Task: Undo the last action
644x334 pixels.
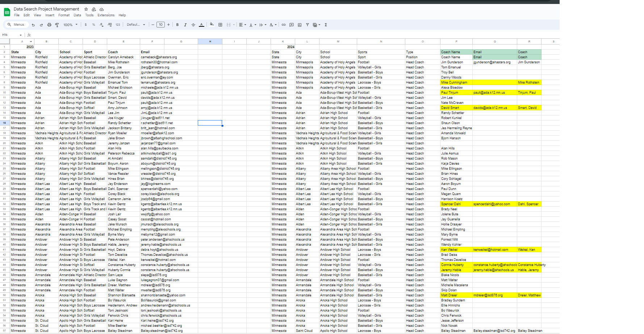Action: coord(33,25)
